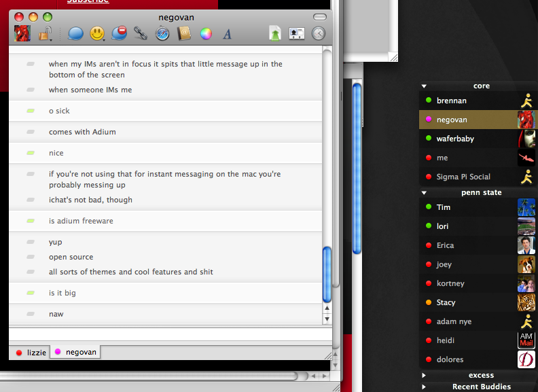The width and height of the screenshot is (538, 392).
Task: Click the "ichat's not bad, though" message
Action: 90,200
